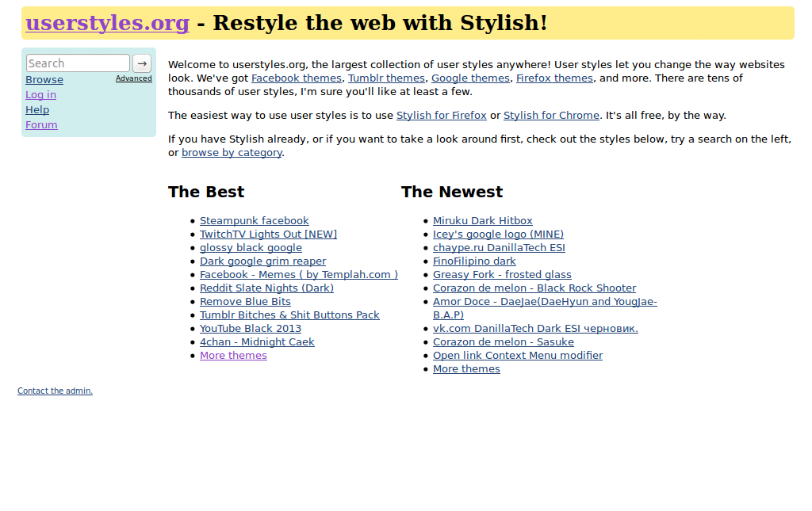Click The Best heading text
812x511 pixels.
coord(206,192)
